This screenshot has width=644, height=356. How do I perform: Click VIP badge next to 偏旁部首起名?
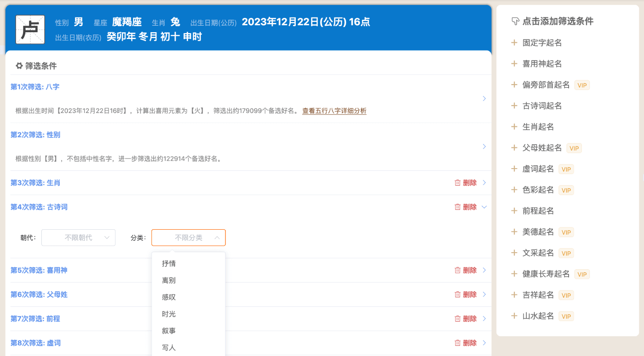click(582, 85)
